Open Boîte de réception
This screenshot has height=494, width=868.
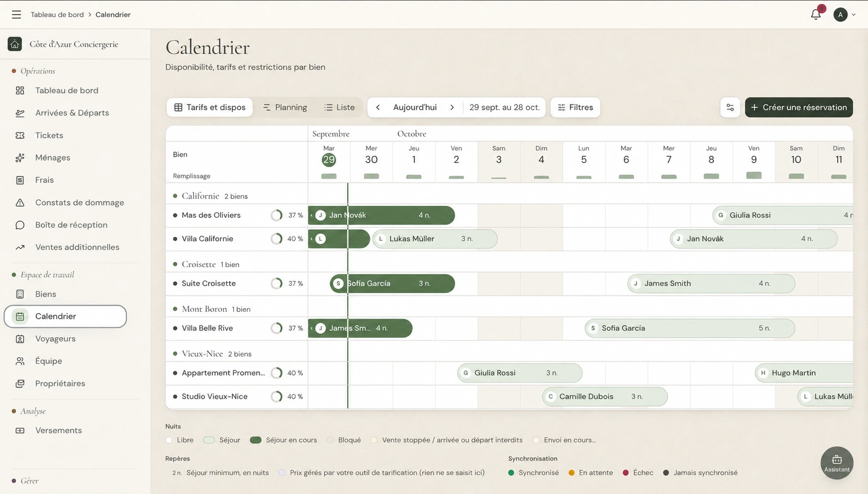tap(71, 225)
